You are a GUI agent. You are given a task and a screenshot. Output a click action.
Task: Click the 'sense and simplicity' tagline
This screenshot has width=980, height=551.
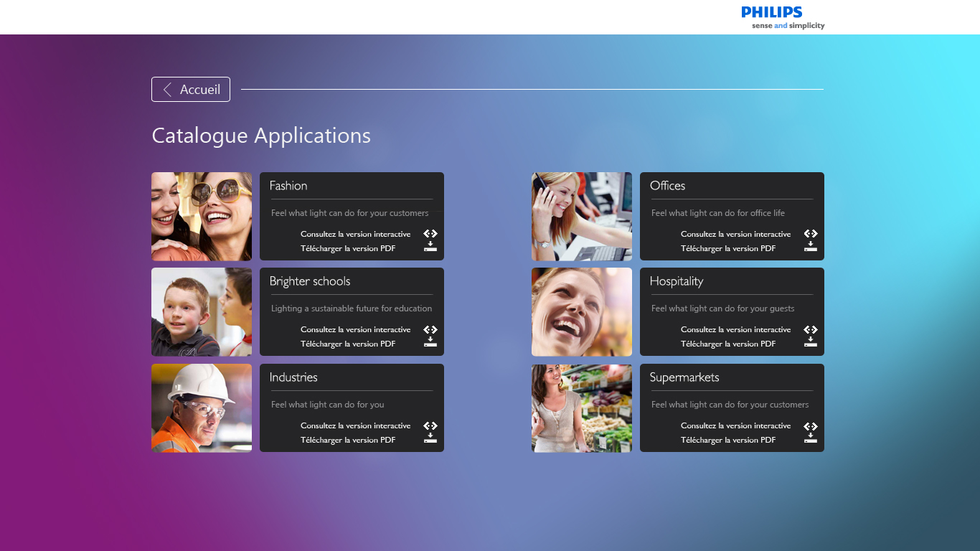(788, 26)
